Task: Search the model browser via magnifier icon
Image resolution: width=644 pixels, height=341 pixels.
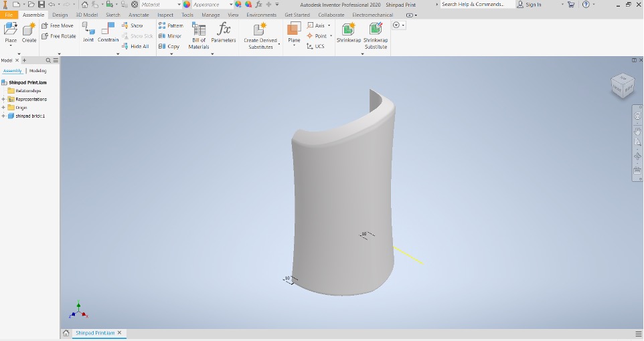Action: 48,60
